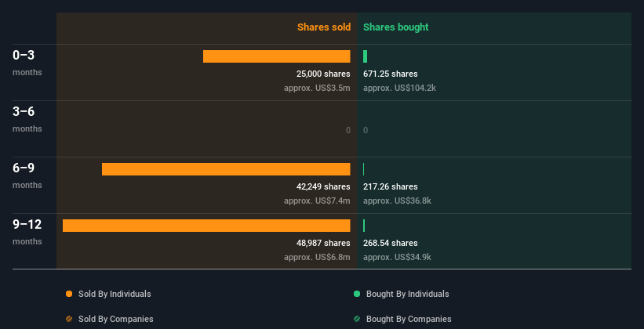
Task: Click the green bought bar for 0–3 months
Action: (365, 56)
